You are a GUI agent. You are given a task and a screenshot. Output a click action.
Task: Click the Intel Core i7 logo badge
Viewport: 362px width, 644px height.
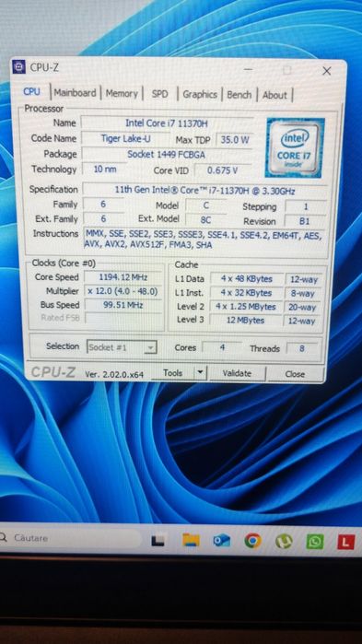[x=295, y=147]
